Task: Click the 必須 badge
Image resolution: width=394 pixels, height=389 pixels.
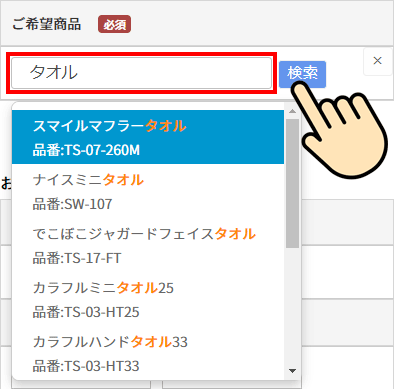Action: (x=114, y=24)
